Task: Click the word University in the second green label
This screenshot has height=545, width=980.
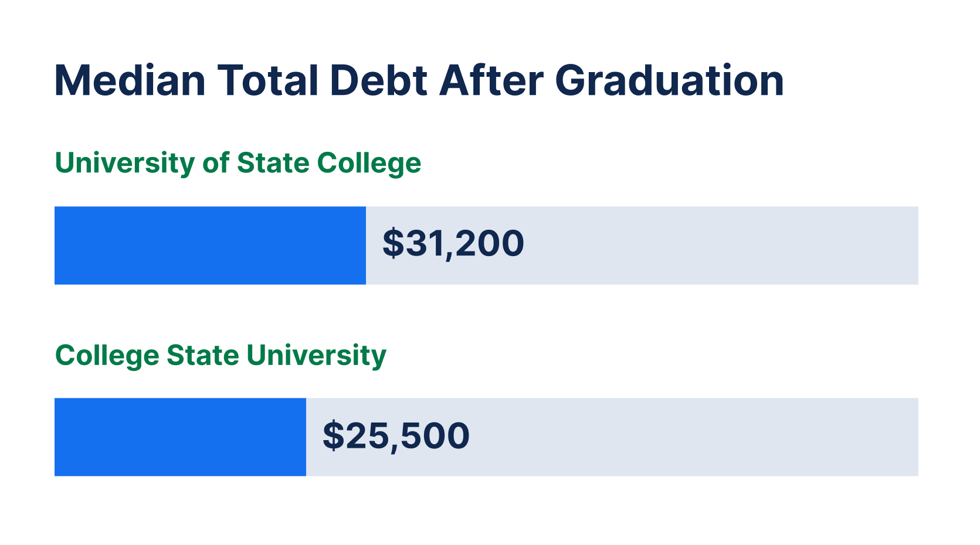Action: (317, 356)
